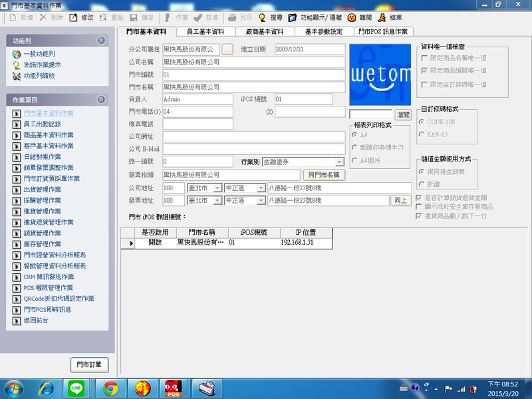Toggle 是否計算銷貨退貨金額 checkbox
Viewport: 532px width, 399px height.
tap(419, 198)
